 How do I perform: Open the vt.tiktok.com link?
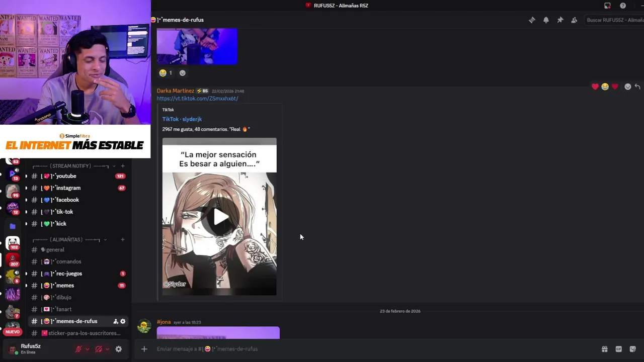tap(197, 99)
